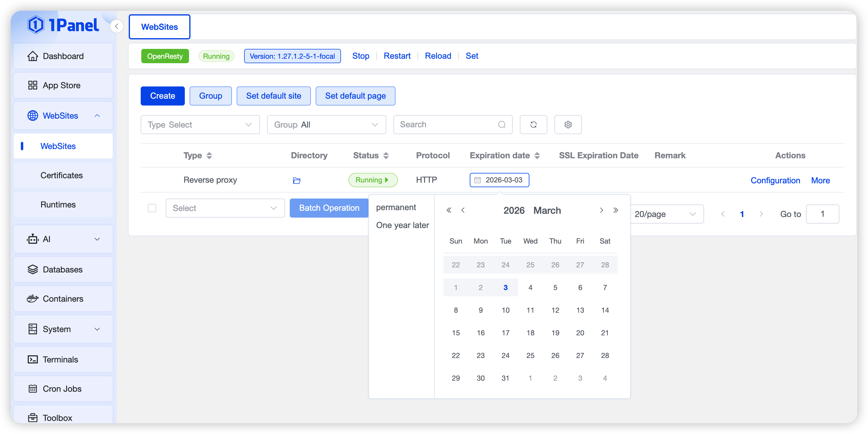The width and height of the screenshot is (868, 434).
Task: Open the Containers sidebar menu
Action: [63, 299]
